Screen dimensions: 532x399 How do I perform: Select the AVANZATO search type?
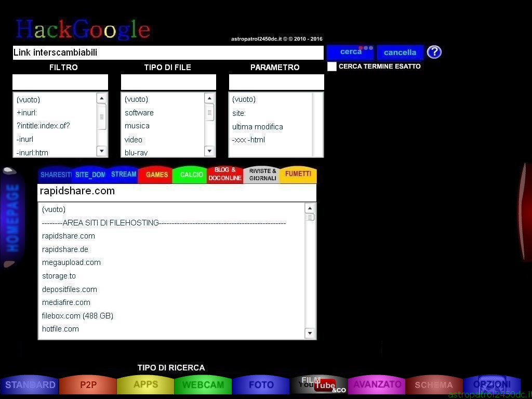[x=377, y=385]
